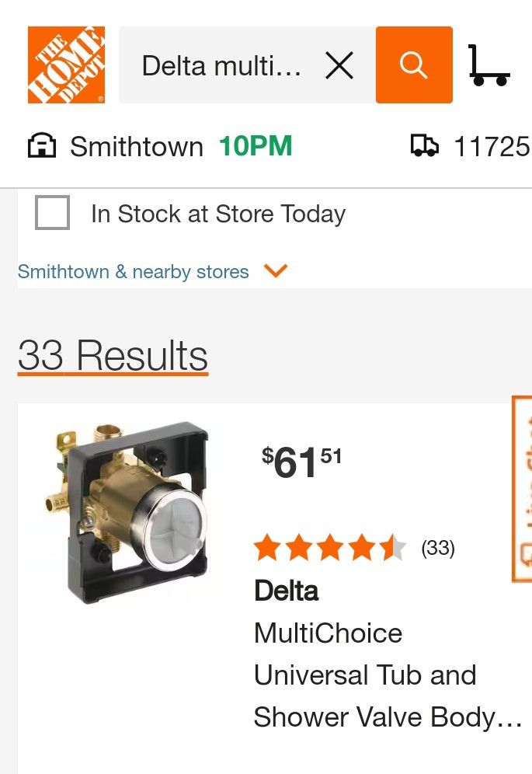Change delivery ZIP code 11725
Screen dimensions: 532x774
pos(491,146)
